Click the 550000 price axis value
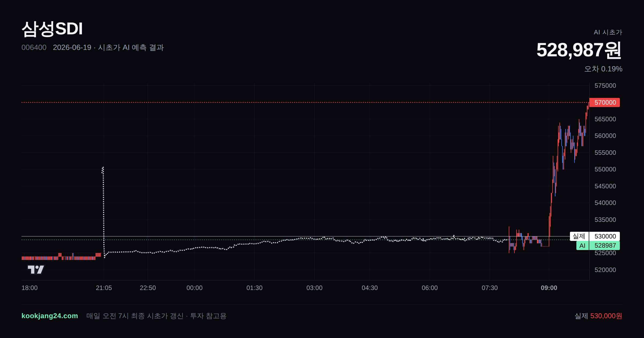 coord(605,169)
